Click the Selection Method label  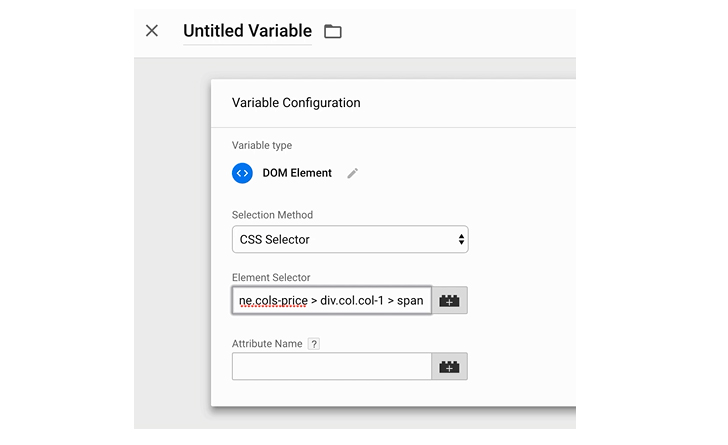click(273, 215)
